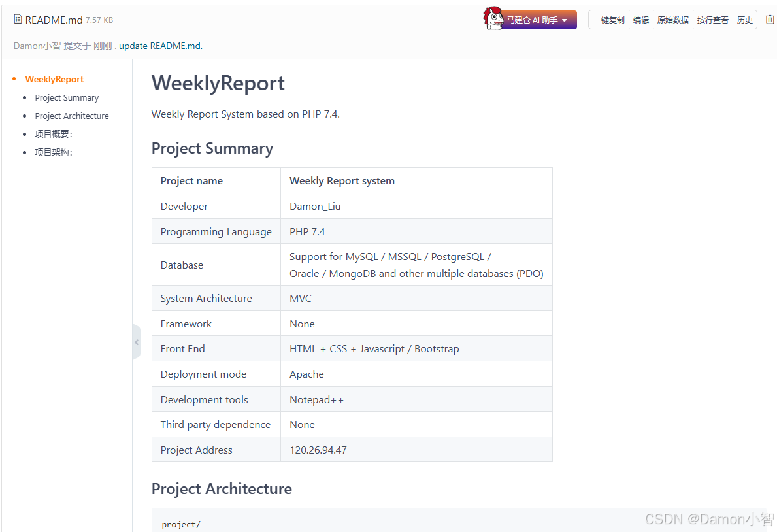Collapse the outline sidebar using the handle
The image size is (777, 532).
[x=137, y=342]
